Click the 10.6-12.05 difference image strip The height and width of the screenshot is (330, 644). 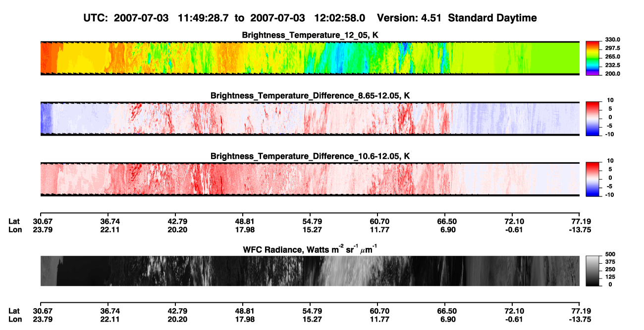(x=310, y=179)
